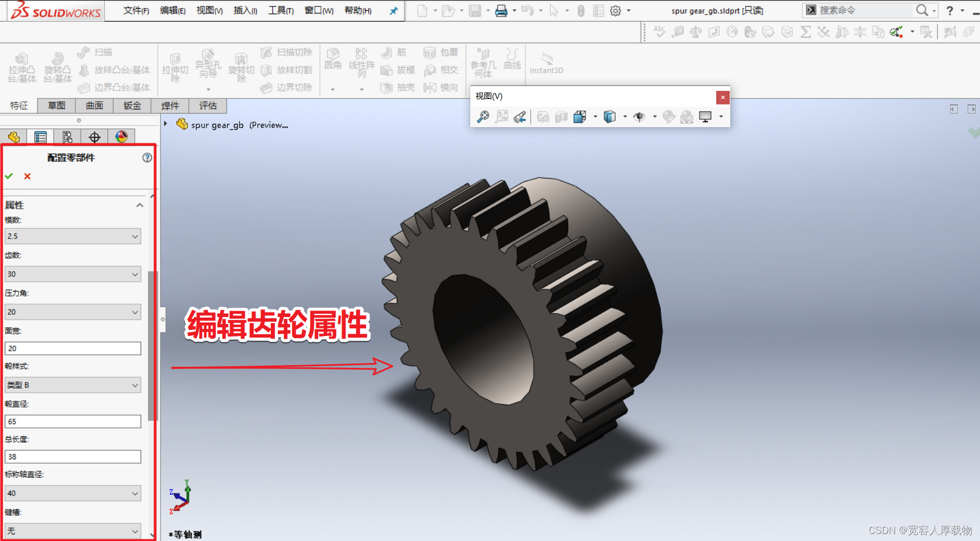Click the Undo arrow icon
The image size is (980, 541).
[528, 11]
